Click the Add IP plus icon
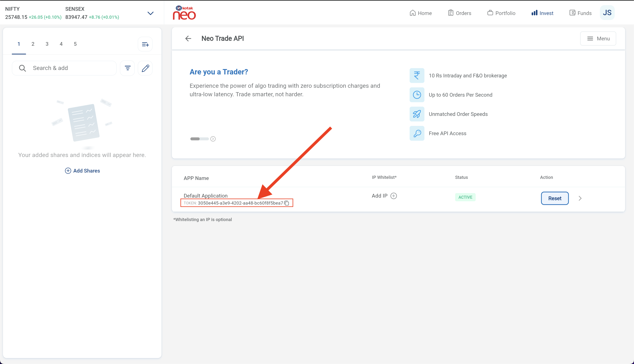Viewport: 634px width, 364px height. click(x=394, y=196)
